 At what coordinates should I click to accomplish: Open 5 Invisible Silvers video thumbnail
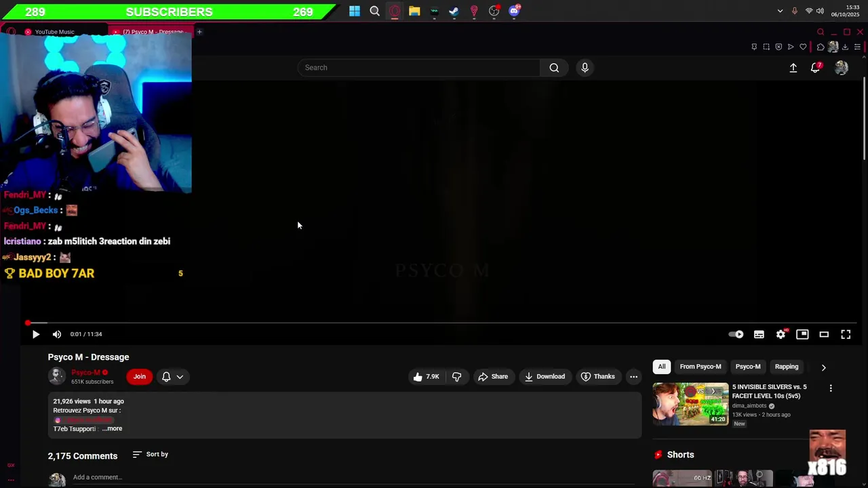tap(690, 404)
